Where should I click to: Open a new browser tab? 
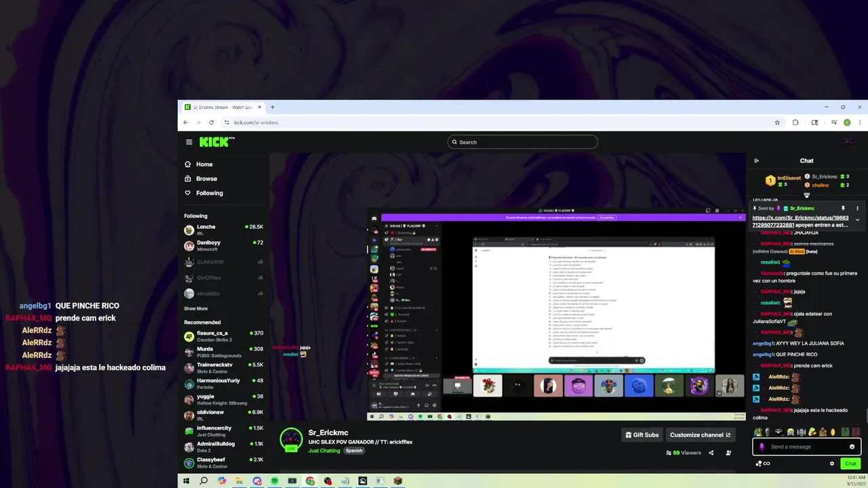pyautogui.click(x=273, y=107)
